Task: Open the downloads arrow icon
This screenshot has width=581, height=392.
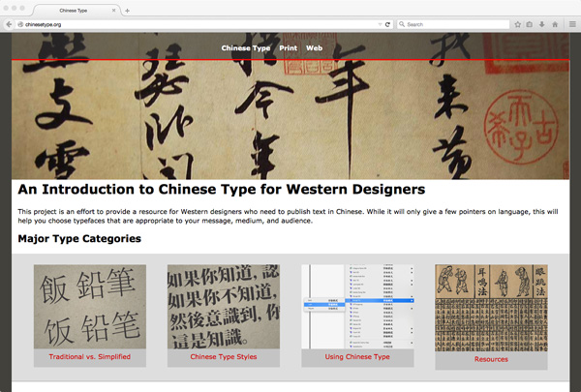Action: pos(542,23)
